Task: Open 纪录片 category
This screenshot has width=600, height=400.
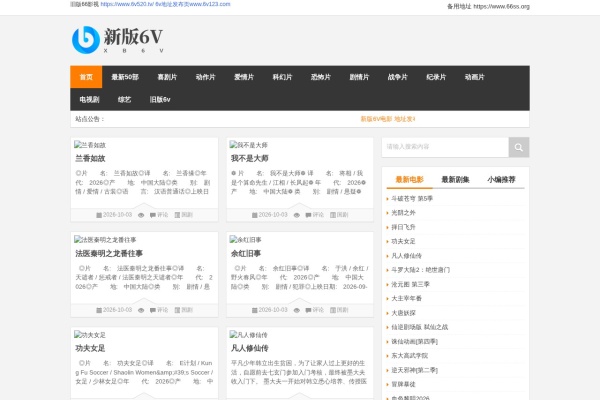Action: click(436, 77)
